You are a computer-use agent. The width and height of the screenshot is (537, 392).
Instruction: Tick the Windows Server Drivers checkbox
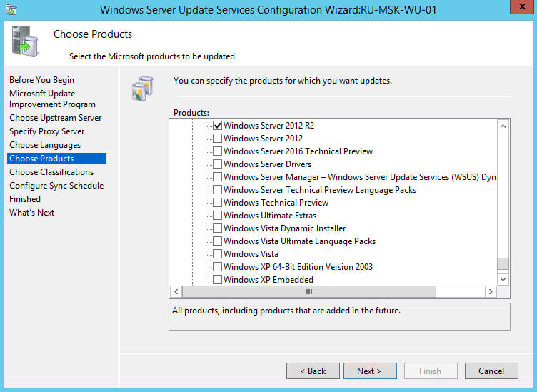click(217, 164)
